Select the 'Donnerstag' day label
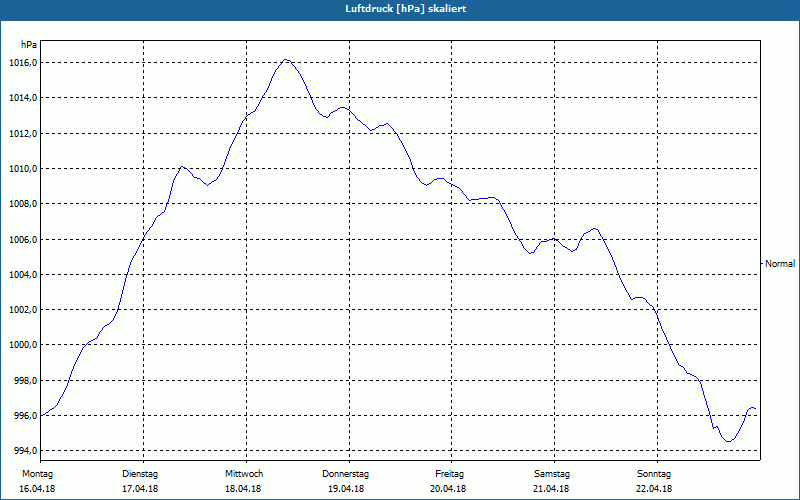Image resolution: width=800 pixels, height=500 pixels. pos(345,474)
